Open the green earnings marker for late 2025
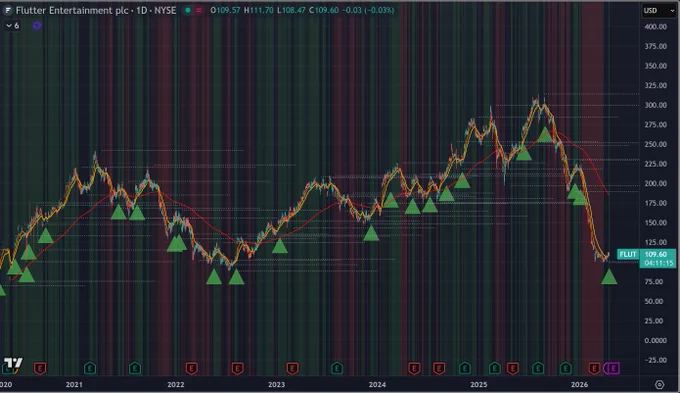The width and height of the screenshot is (680, 393). [565, 368]
